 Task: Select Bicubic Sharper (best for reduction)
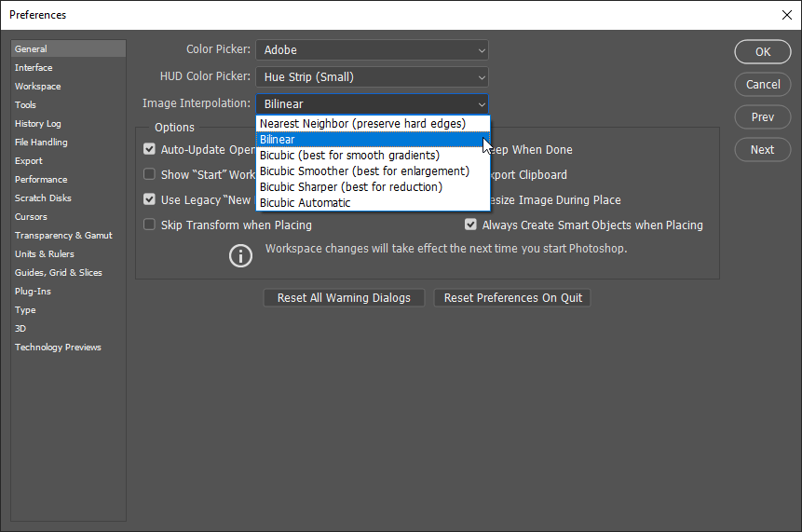tap(351, 186)
